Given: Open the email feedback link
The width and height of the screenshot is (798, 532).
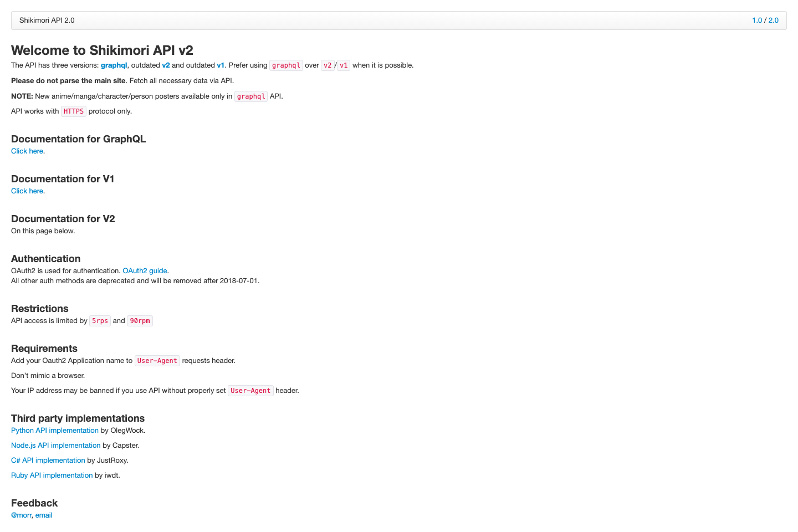Looking at the screenshot, I should coord(44,515).
